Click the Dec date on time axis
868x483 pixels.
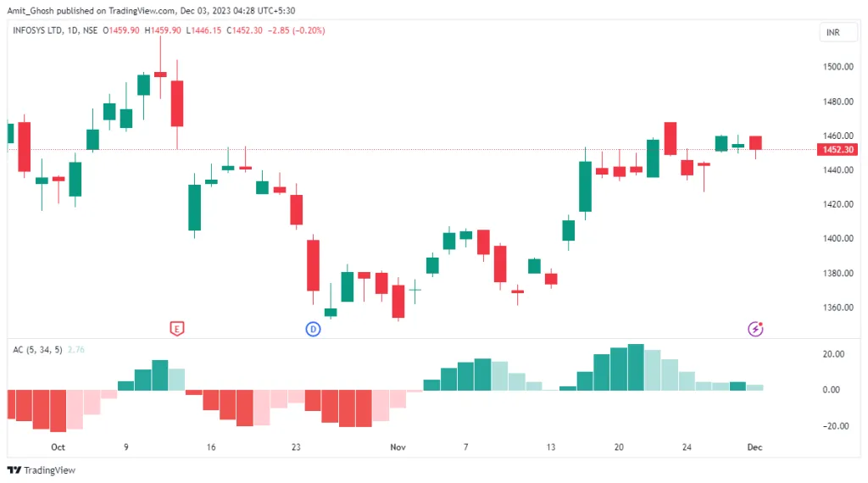pyautogui.click(x=755, y=447)
